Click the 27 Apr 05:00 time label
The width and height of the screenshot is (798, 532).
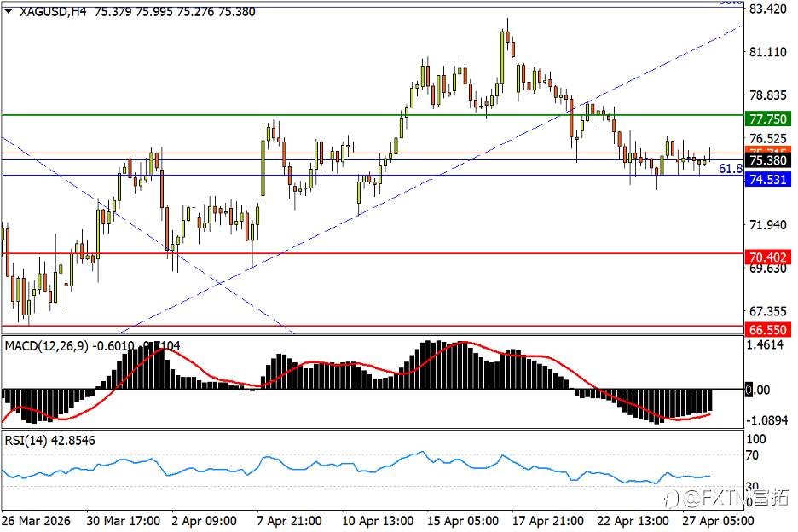click(x=718, y=521)
